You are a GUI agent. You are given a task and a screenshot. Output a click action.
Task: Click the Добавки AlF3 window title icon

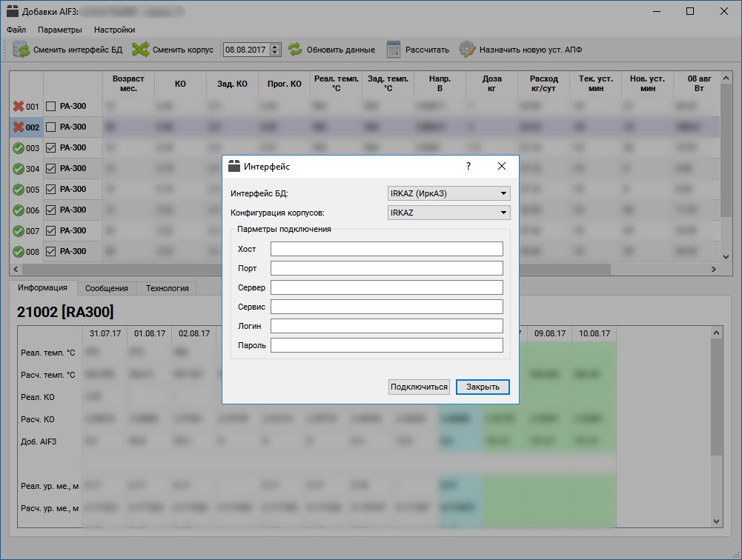pos(13,11)
